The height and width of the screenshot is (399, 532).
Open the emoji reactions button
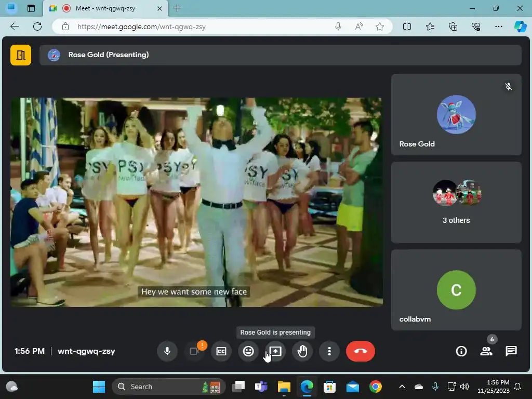tap(248, 351)
